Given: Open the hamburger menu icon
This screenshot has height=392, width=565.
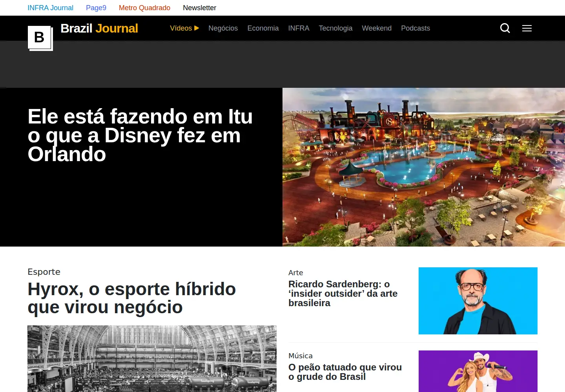Looking at the screenshot, I should (527, 28).
